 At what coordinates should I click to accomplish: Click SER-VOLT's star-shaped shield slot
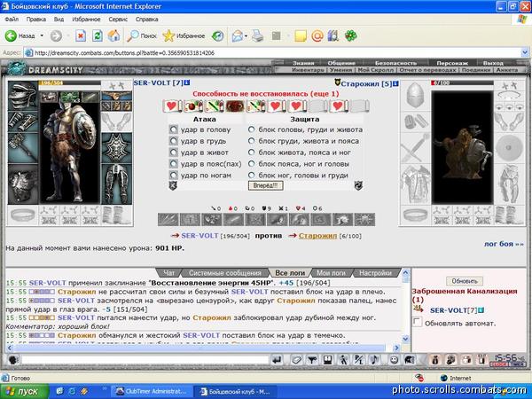[x=116, y=148]
